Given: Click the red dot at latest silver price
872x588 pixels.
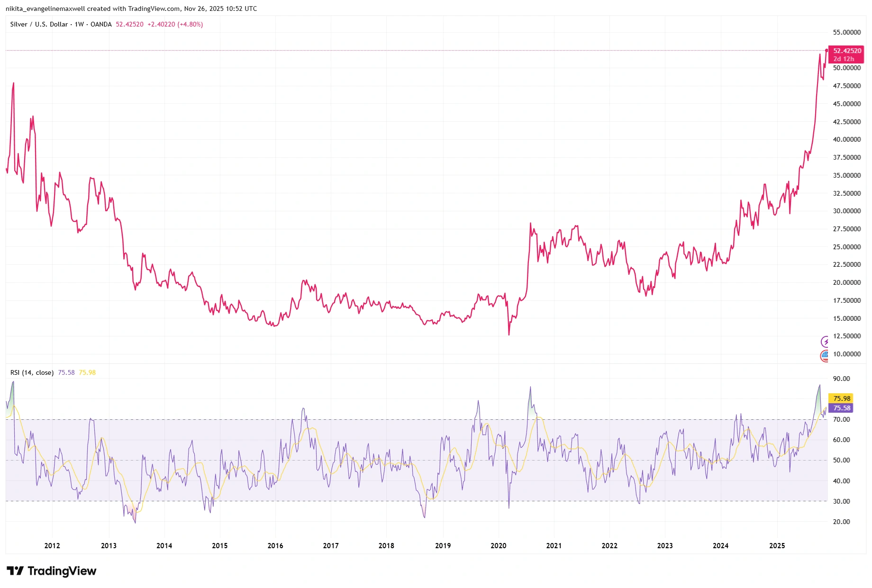Looking at the screenshot, I should point(827,50).
